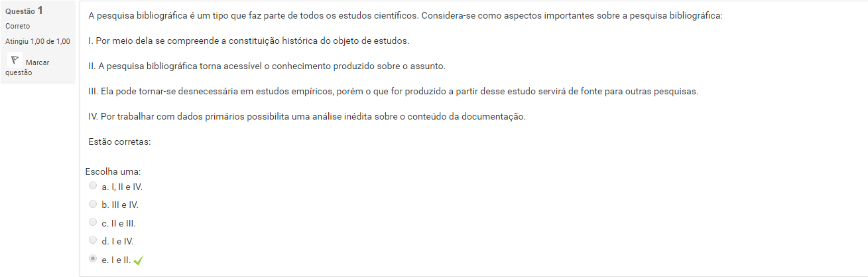Viewport: 868px width, 277px height.
Task: Click answer label "b. III e IV."
Action: click(x=120, y=205)
